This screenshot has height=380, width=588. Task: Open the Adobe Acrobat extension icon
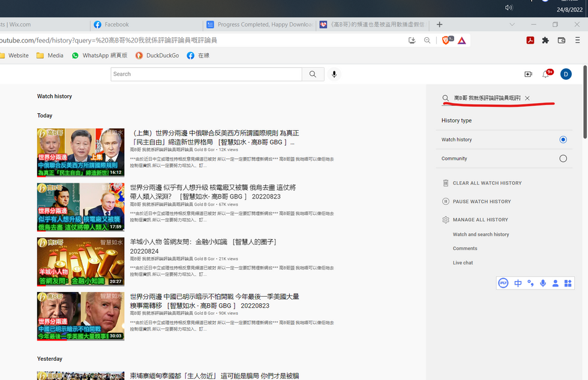pyautogui.click(x=530, y=41)
